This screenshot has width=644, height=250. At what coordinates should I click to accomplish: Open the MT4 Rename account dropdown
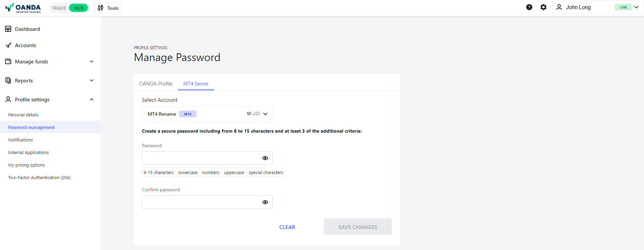click(207, 114)
